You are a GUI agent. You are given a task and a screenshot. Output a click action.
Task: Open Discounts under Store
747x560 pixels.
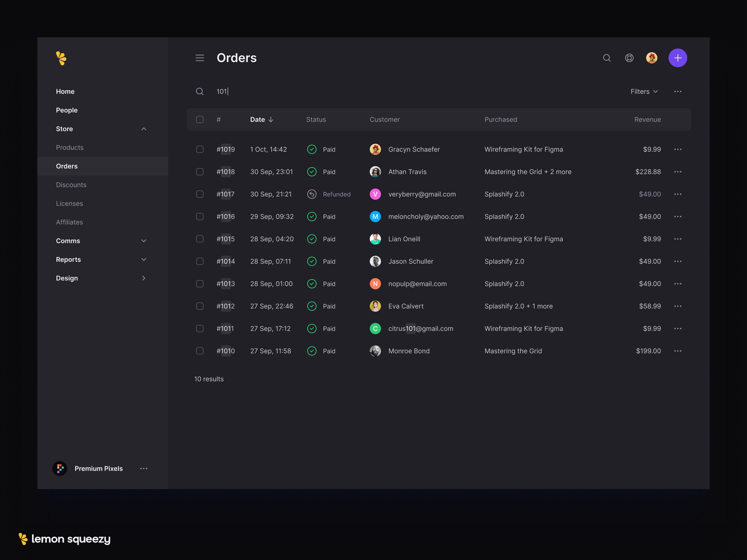click(71, 185)
